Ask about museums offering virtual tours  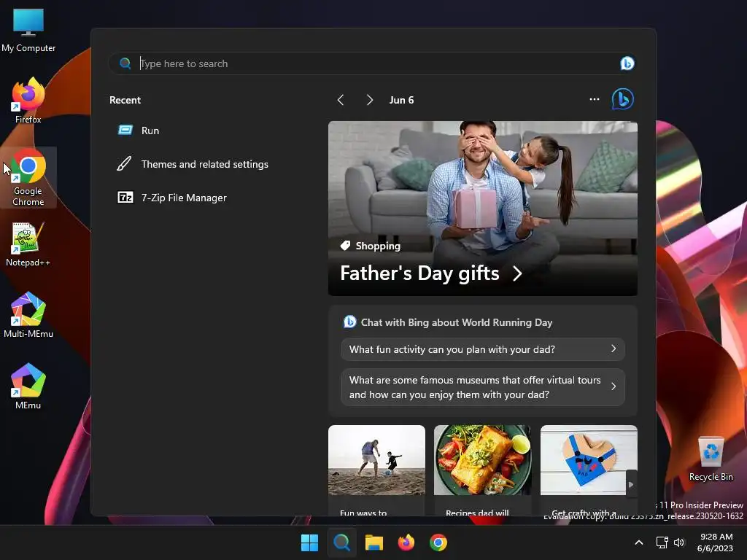coord(483,387)
